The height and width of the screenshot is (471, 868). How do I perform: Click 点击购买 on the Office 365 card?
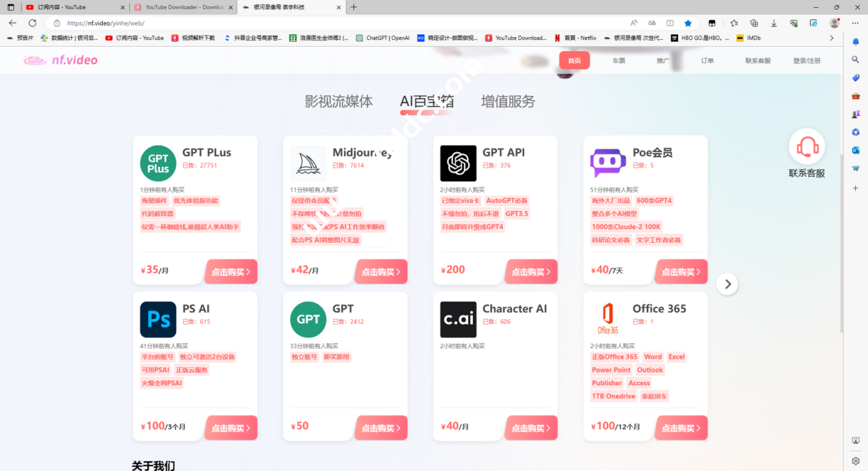pyautogui.click(x=681, y=428)
